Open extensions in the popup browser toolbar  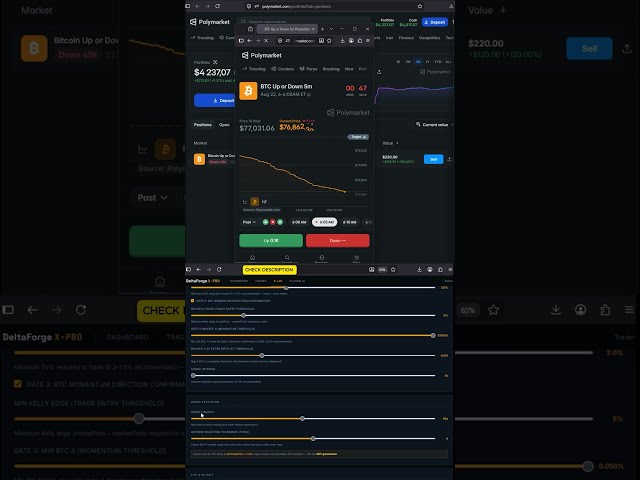click(360, 40)
